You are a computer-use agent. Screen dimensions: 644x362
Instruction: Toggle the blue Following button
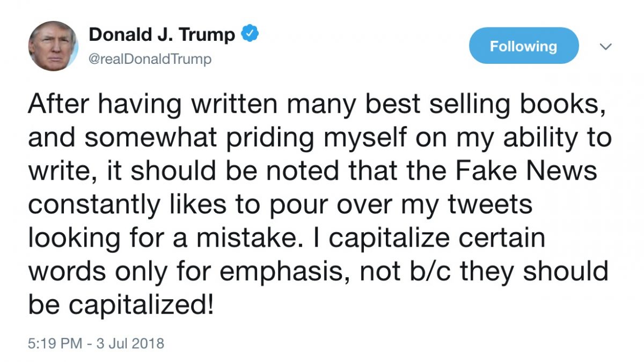point(523,46)
